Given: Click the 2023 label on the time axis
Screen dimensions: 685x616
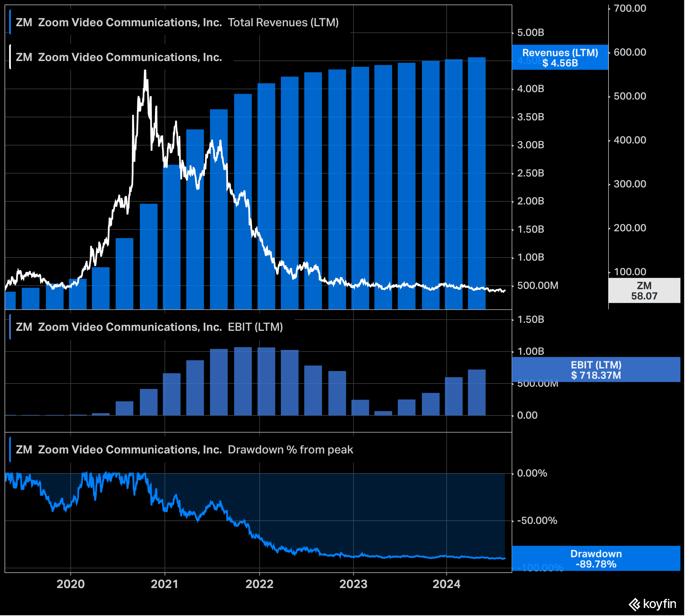Looking at the screenshot, I should click(x=353, y=584).
